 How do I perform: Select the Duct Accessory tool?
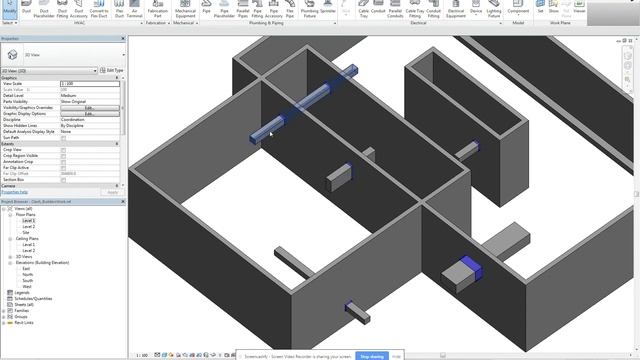(x=79, y=9)
